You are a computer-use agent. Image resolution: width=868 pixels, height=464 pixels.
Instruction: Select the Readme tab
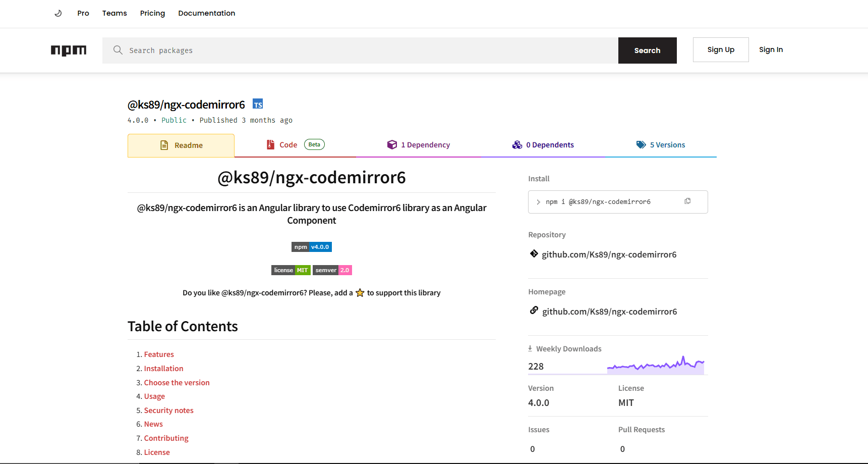[x=181, y=145]
